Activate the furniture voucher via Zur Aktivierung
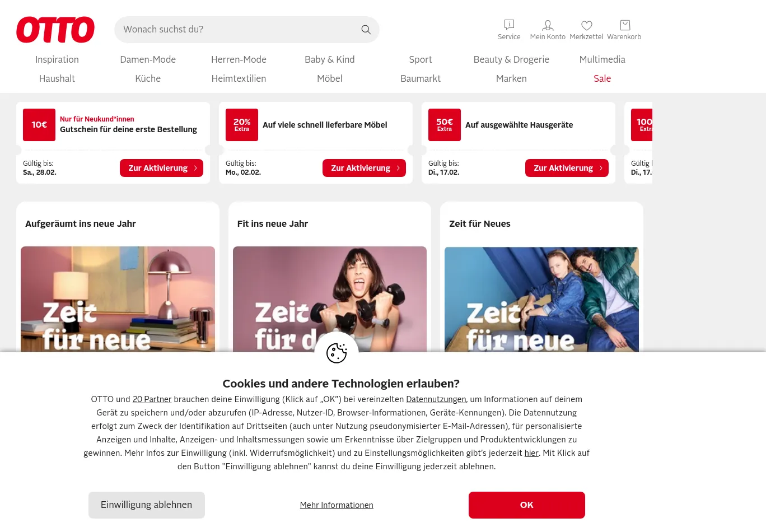766x532 pixels. (x=364, y=168)
